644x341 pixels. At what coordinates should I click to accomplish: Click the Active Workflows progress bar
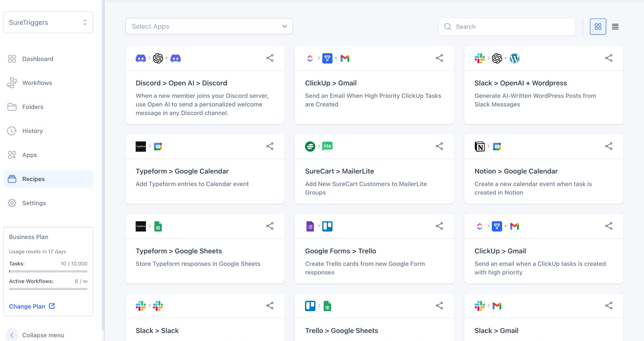coord(48,289)
